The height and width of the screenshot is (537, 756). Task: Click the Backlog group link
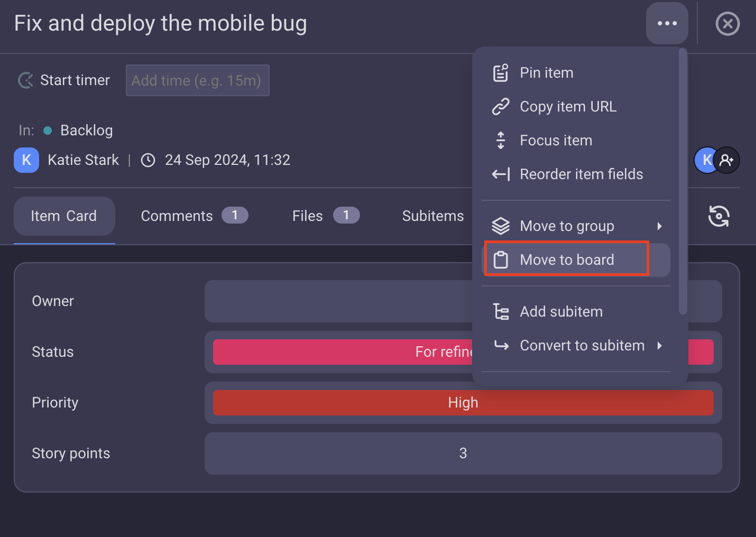pyautogui.click(x=86, y=131)
